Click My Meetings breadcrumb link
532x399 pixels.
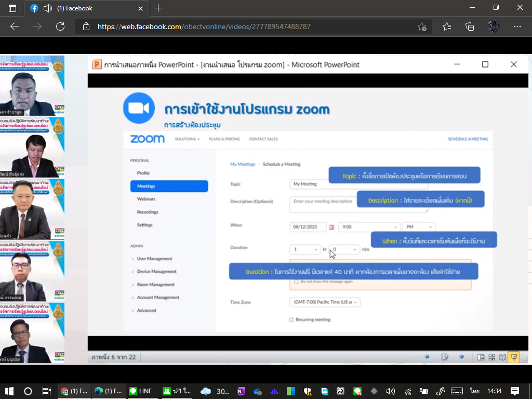click(243, 164)
